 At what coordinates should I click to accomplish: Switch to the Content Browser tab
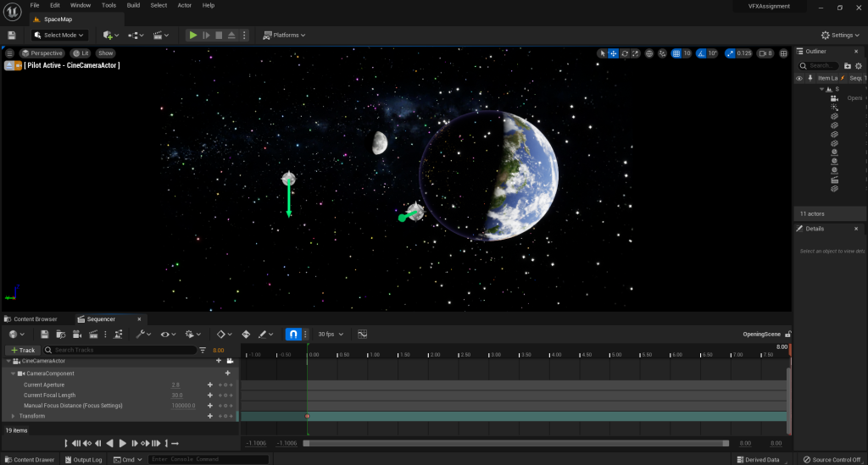[31, 319]
